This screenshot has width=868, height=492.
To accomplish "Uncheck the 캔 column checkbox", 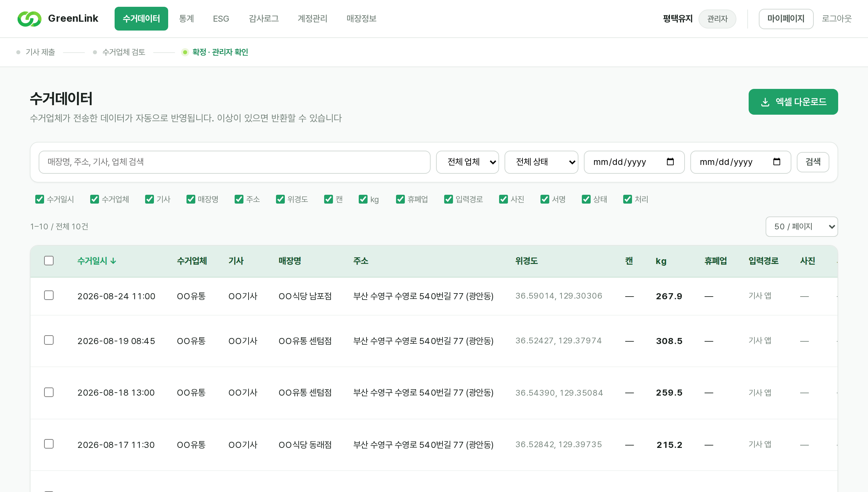I will click(329, 199).
